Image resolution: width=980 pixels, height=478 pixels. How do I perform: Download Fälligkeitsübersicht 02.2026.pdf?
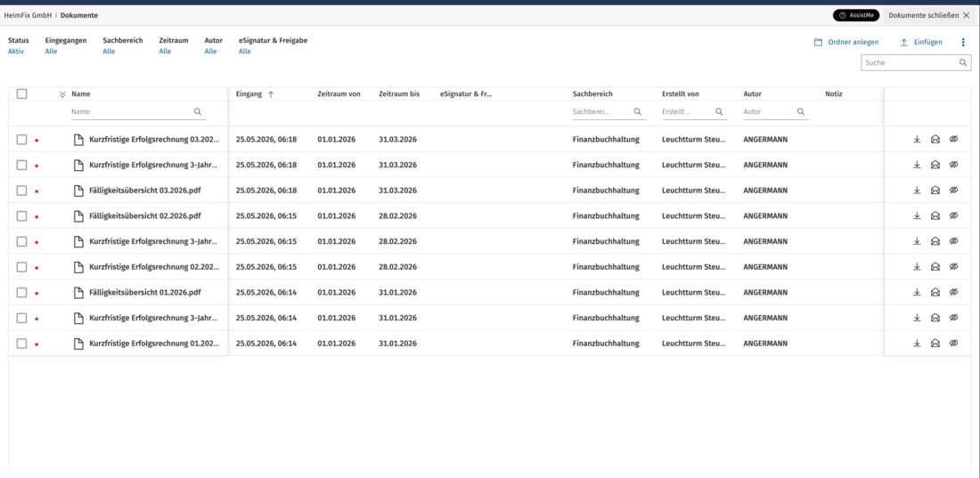[x=917, y=215]
